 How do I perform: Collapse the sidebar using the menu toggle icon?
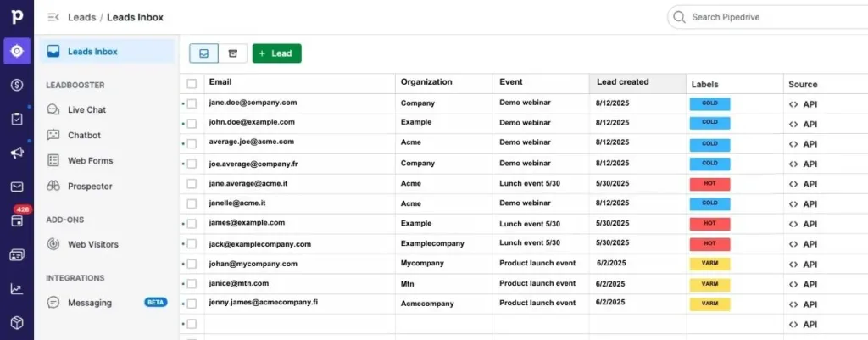53,17
